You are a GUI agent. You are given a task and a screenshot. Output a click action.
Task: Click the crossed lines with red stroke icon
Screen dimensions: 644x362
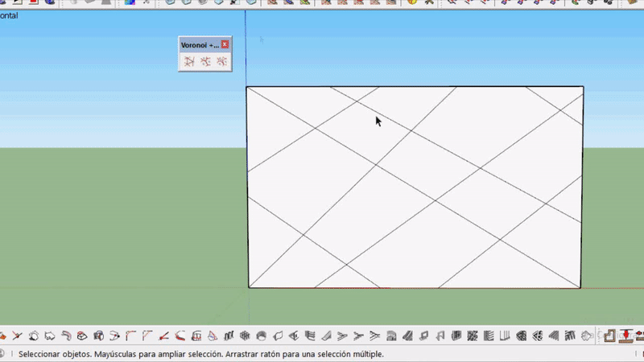17,336
